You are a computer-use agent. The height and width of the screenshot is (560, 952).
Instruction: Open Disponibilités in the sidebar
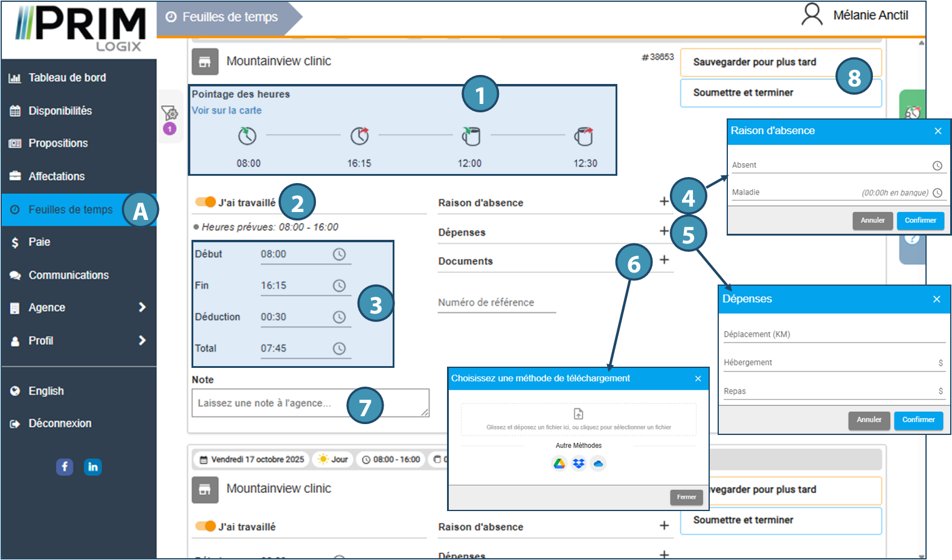click(60, 111)
